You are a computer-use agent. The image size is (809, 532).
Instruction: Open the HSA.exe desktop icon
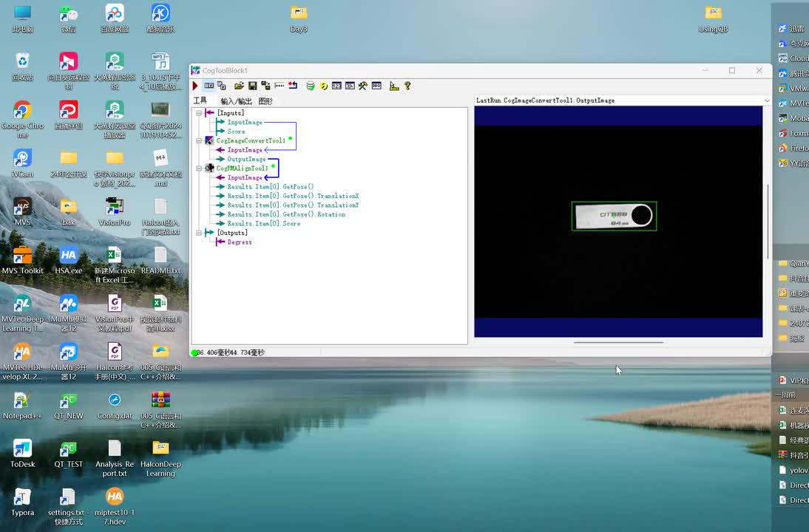point(69,260)
